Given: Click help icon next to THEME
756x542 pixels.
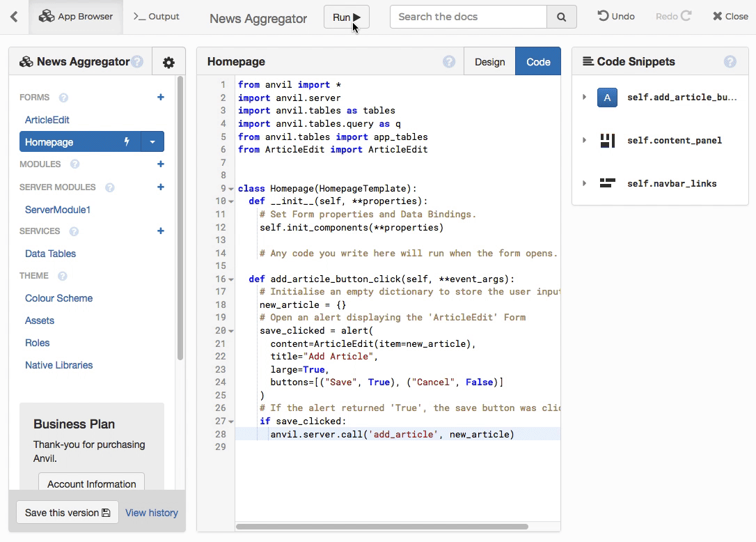Looking at the screenshot, I should 62,276.
